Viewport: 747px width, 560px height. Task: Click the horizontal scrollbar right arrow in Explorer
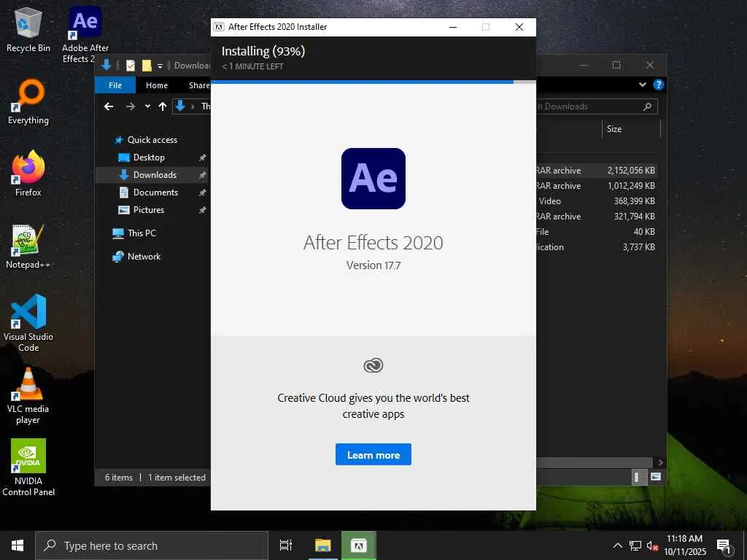click(659, 462)
